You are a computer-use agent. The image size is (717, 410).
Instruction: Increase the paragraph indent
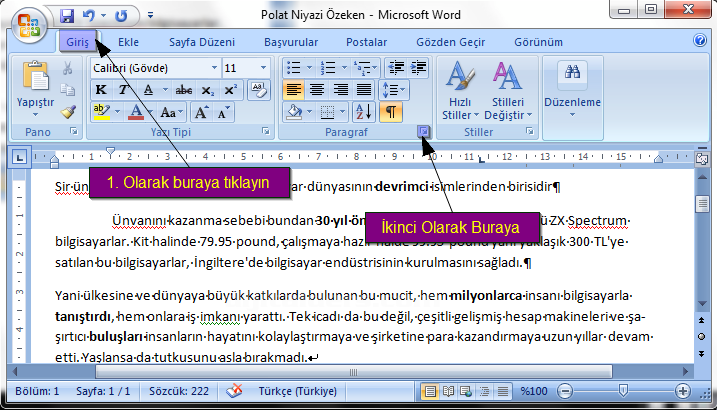tap(418, 68)
